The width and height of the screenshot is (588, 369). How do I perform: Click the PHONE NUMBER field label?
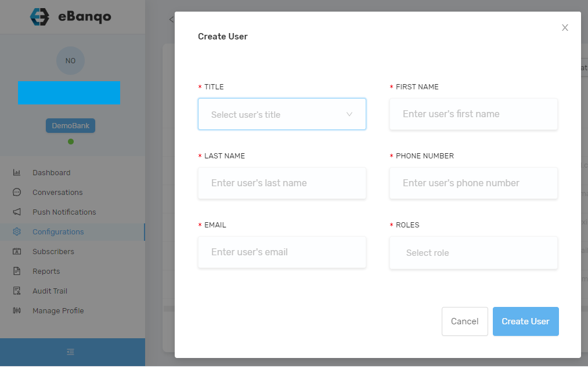tap(424, 156)
